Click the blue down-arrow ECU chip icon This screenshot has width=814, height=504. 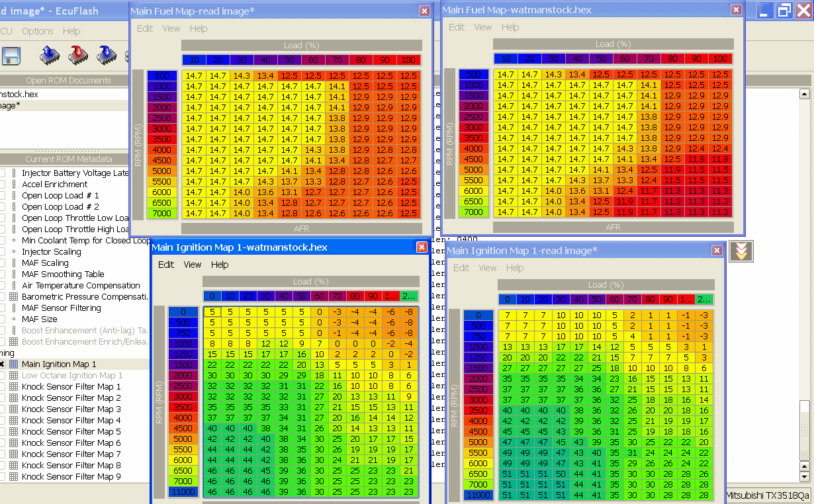[x=107, y=54]
